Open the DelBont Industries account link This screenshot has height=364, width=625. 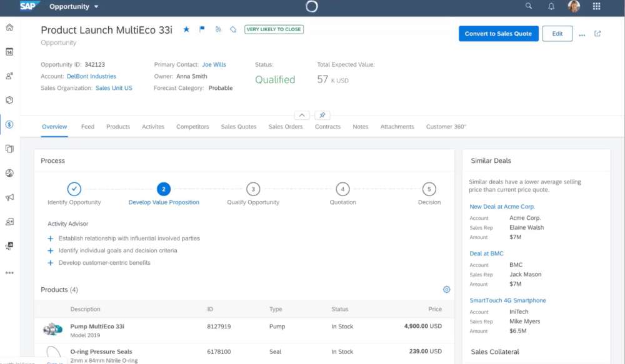(x=91, y=76)
